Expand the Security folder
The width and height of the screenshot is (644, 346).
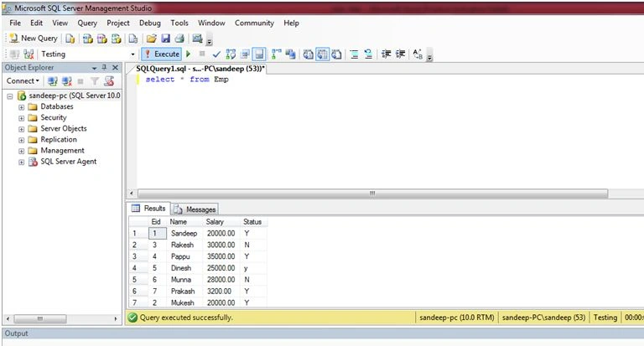pyautogui.click(x=21, y=118)
